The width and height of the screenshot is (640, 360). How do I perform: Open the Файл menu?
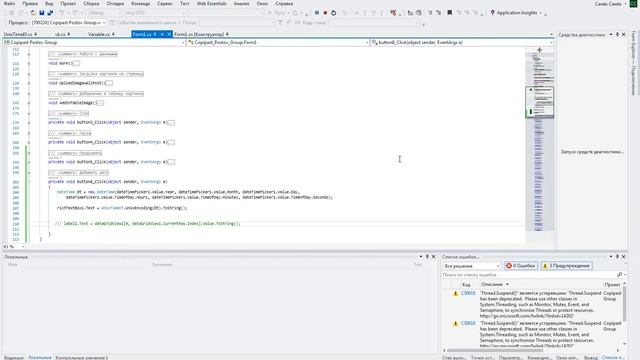[9, 3]
